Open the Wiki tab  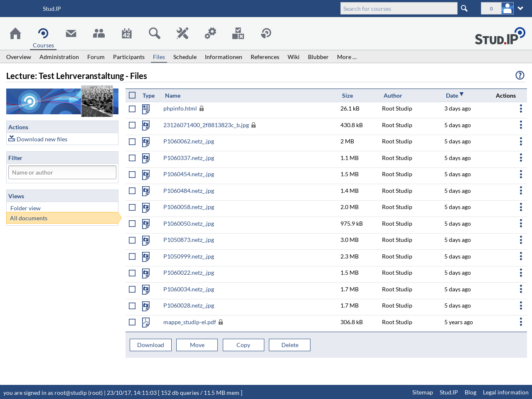click(293, 57)
